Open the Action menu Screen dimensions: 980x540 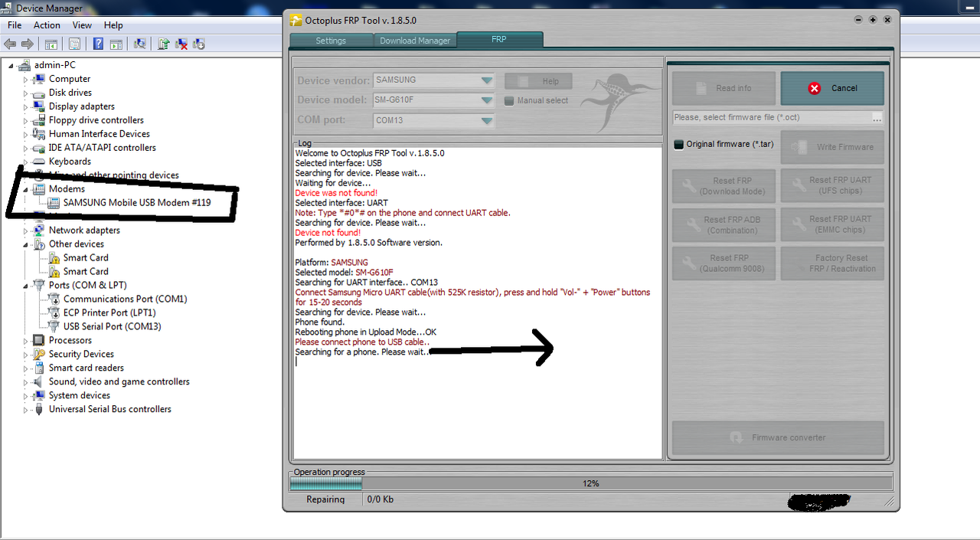47,25
